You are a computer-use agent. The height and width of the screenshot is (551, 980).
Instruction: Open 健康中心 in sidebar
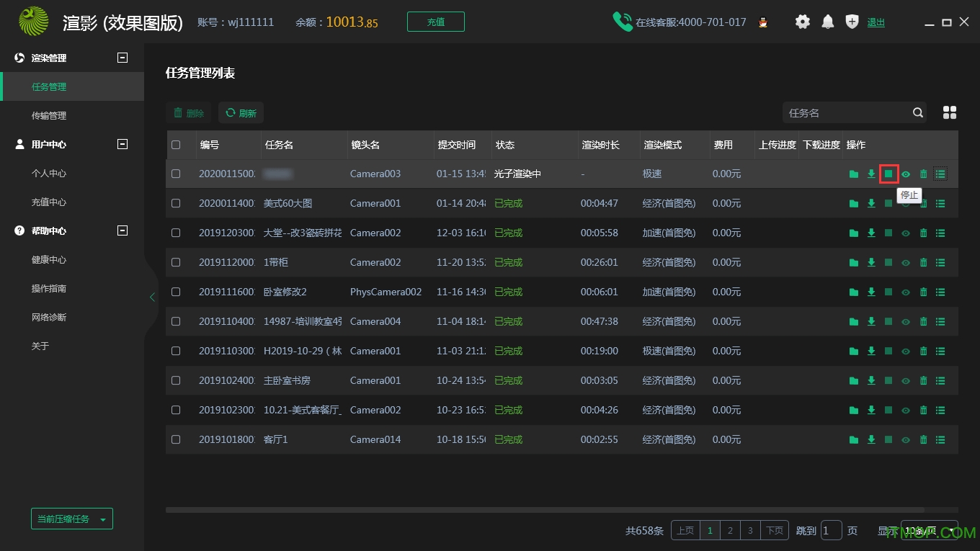coord(49,259)
